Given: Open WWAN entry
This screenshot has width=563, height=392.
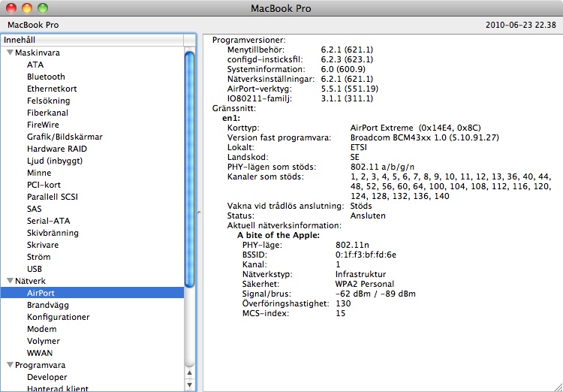Looking at the screenshot, I should coord(40,353).
